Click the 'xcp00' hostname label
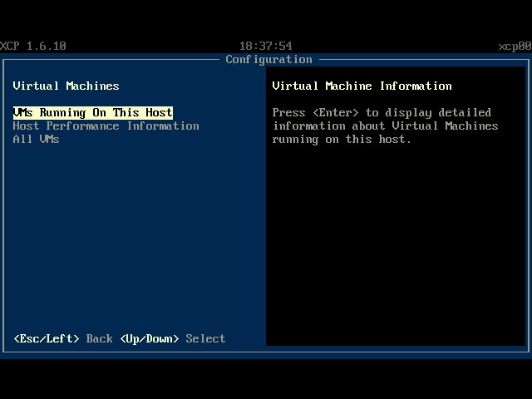This screenshot has height=399, width=532. (x=515, y=46)
